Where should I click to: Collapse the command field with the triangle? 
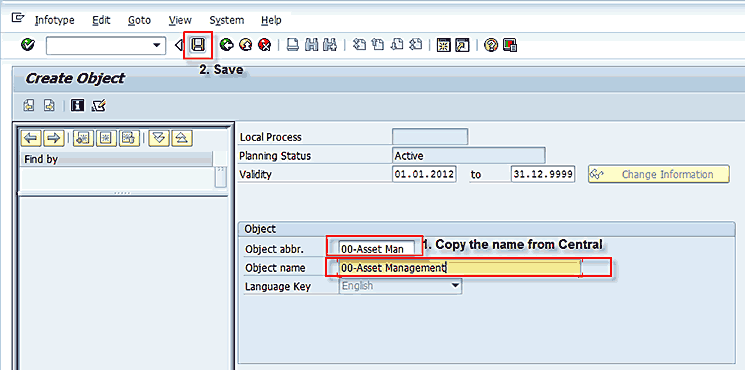pyautogui.click(x=179, y=46)
